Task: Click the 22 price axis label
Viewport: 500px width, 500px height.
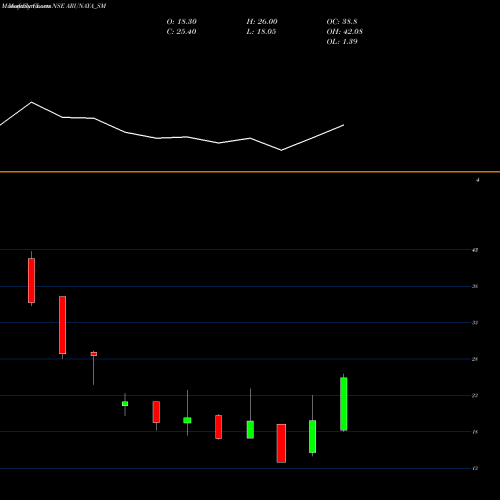Action: click(x=475, y=396)
